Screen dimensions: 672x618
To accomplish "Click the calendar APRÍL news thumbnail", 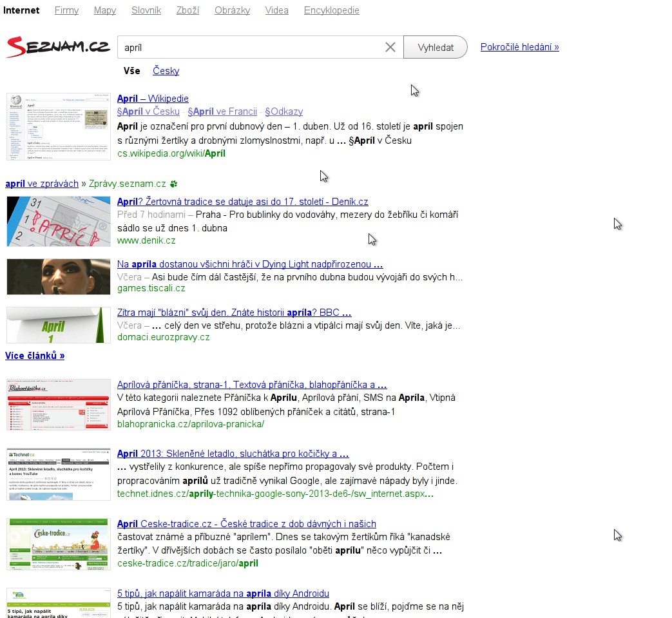I will coord(58,221).
